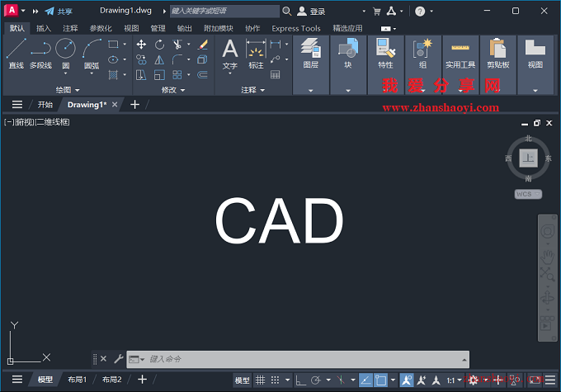
Task: Activate the Array tool
Action: coord(177,75)
